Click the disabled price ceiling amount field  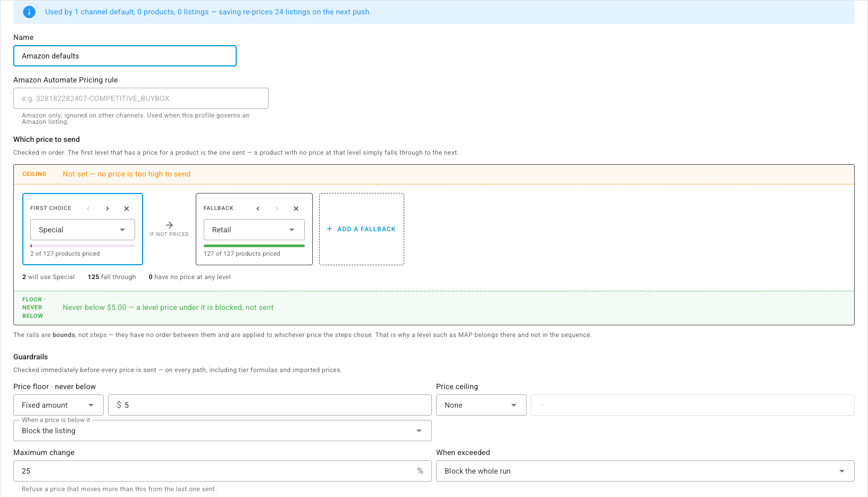pyautogui.click(x=692, y=405)
